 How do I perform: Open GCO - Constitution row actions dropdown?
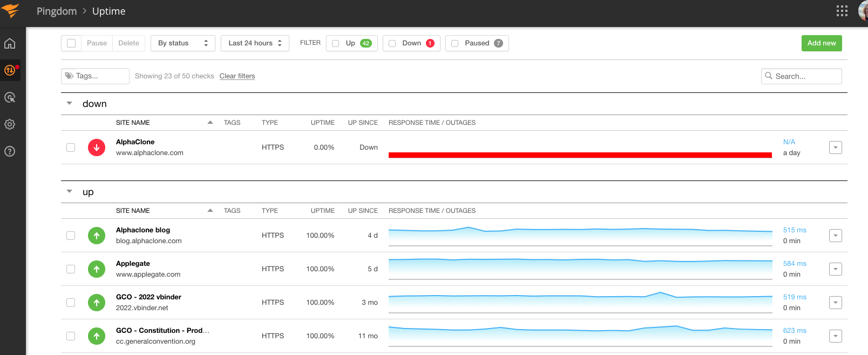point(836,336)
